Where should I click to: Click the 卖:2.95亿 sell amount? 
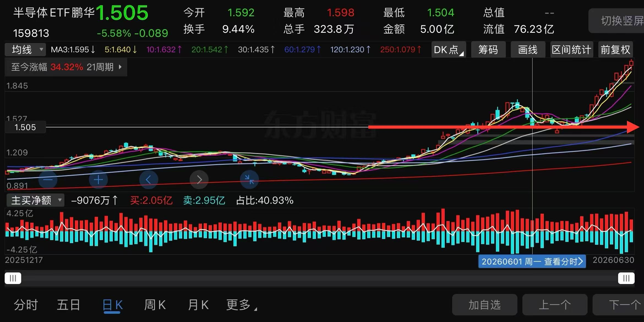point(204,200)
